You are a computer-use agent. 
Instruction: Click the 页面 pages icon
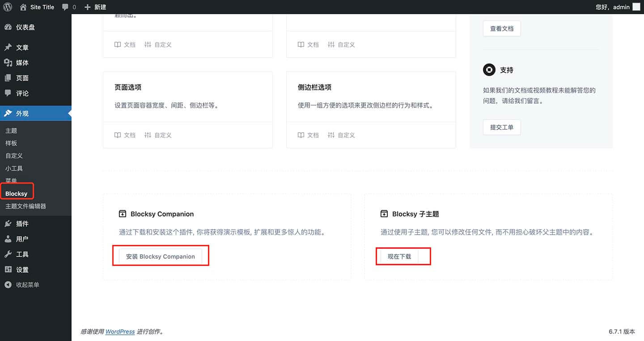[8, 78]
